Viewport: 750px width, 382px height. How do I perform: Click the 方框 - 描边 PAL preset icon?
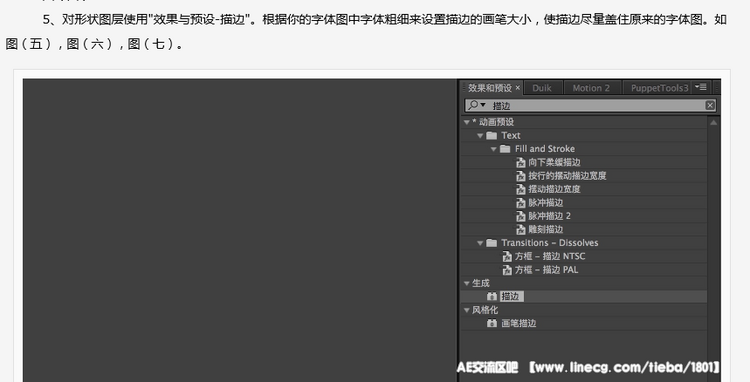[507, 270]
